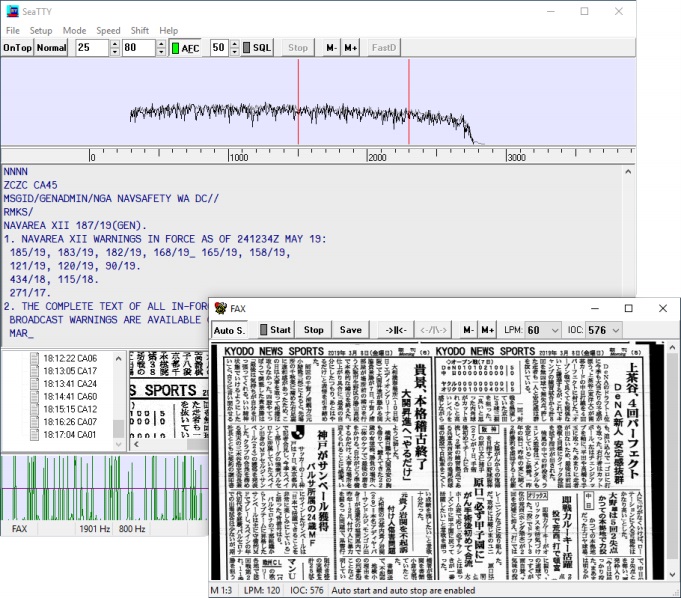The image size is (681, 598).
Task: Click the document icon beside 18:13:05 CA17
Action: (x=34, y=371)
